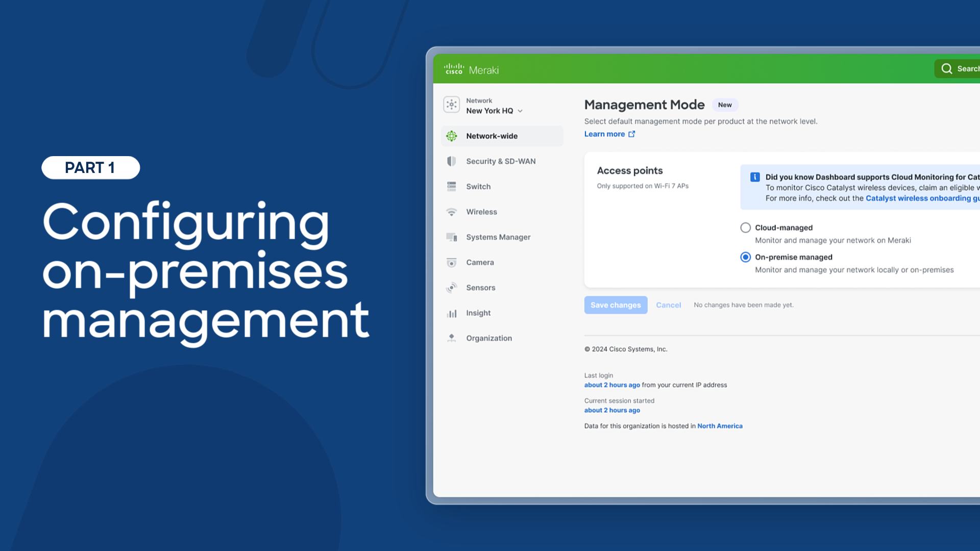Click the Sensors icon in sidebar
Viewport: 980px width, 551px height.
coord(451,288)
